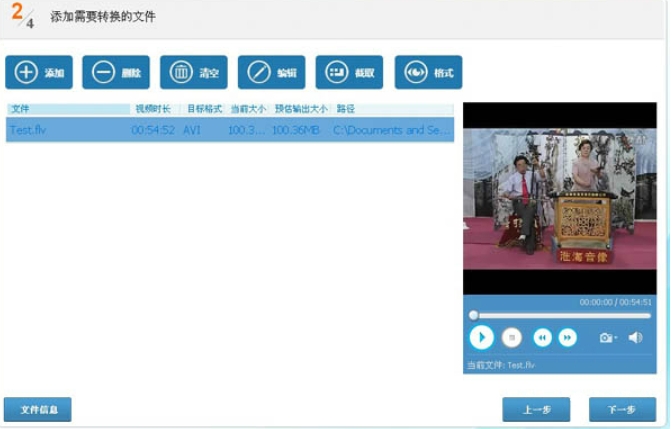This screenshot has width=672, height=429.
Task: Sort by the 当前大小 column header
Action: 249,109
